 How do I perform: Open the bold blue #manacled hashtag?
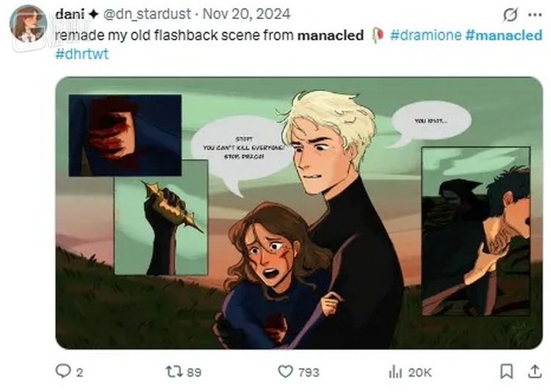[504, 35]
